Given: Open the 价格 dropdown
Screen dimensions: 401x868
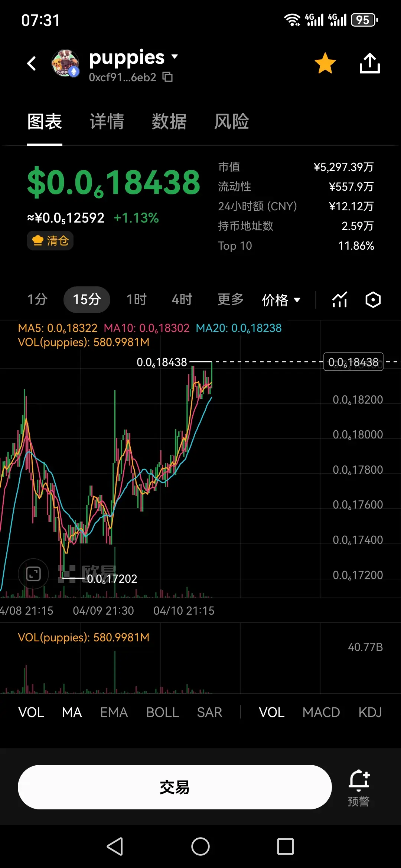Looking at the screenshot, I should click(281, 300).
